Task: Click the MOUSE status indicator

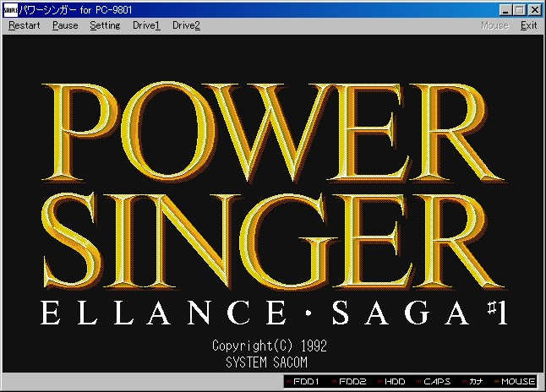Action: (x=515, y=382)
